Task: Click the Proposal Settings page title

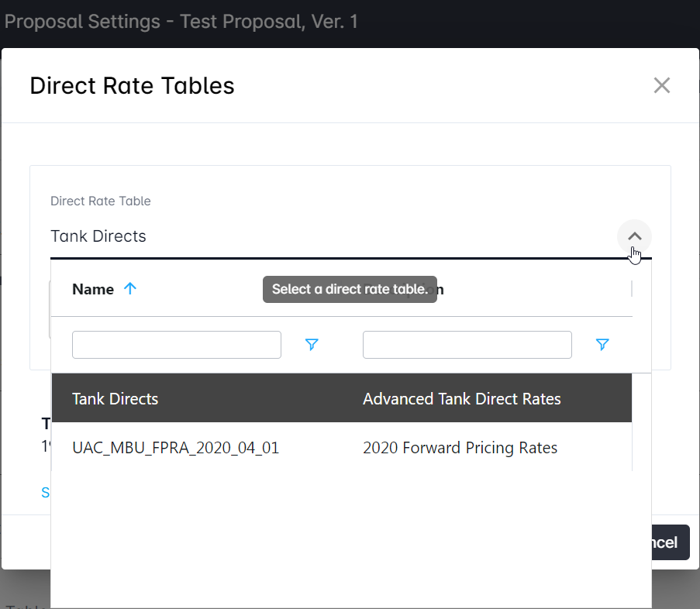Action: click(x=181, y=21)
